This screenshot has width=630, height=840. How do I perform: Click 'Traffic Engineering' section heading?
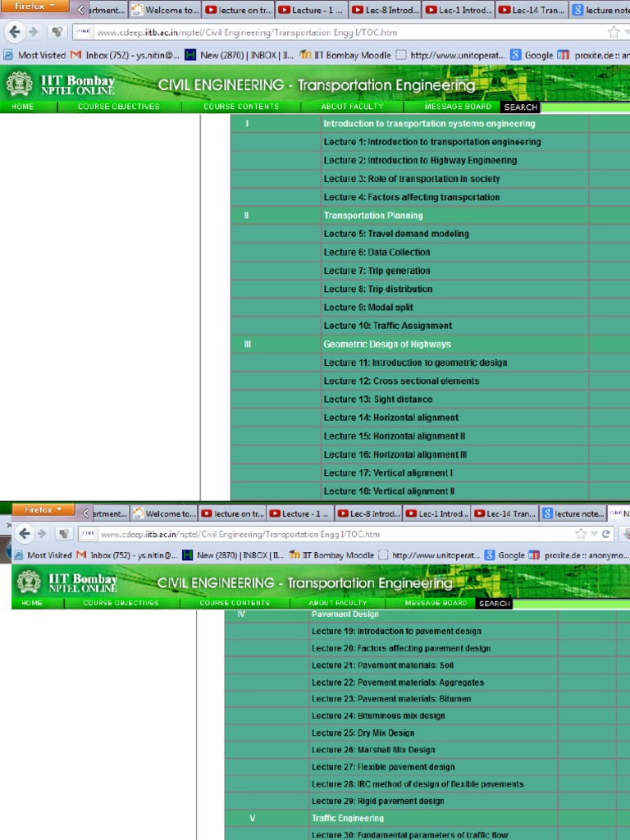348,818
